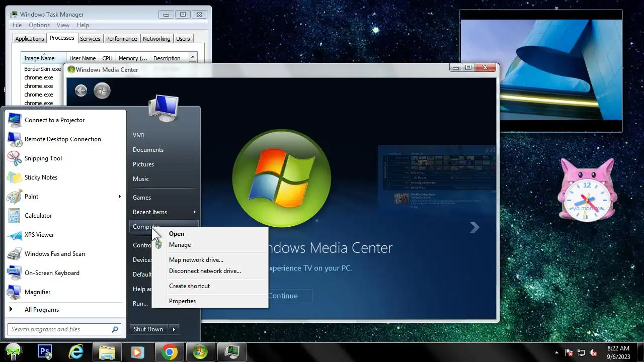Screen dimensions: 644x362
Task: Open Properties from the context menu
Action: pyautogui.click(x=182, y=301)
